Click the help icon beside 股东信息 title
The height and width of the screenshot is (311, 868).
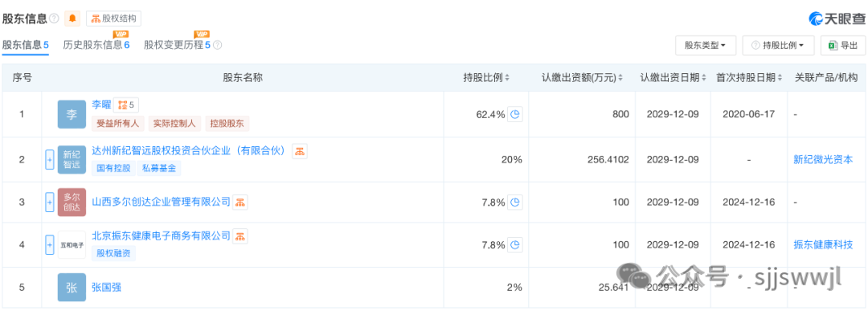tap(55, 18)
